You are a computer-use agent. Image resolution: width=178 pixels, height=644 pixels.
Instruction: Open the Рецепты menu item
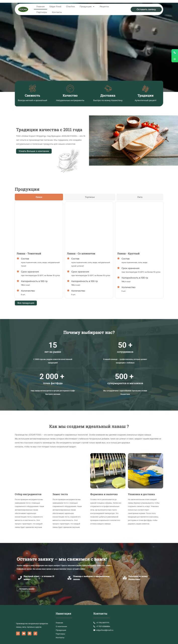[x=104, y=7]
